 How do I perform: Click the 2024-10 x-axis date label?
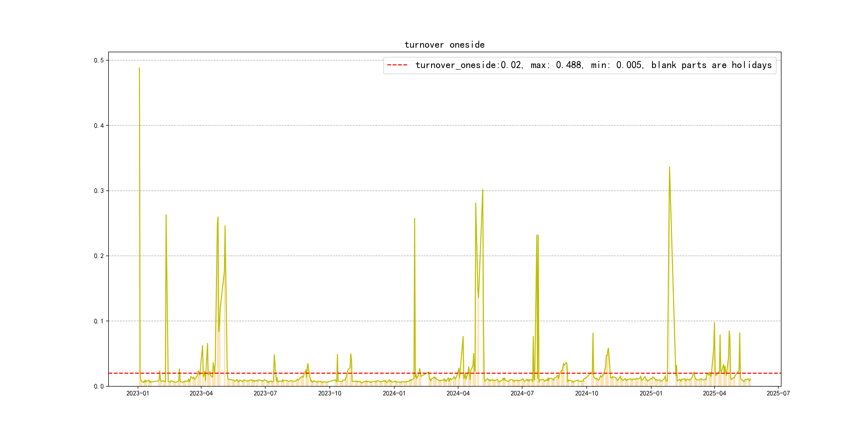pos(587,393)
